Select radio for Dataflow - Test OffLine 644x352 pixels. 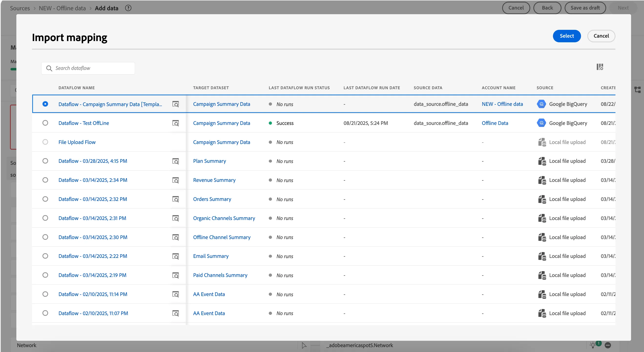[45, 123]
